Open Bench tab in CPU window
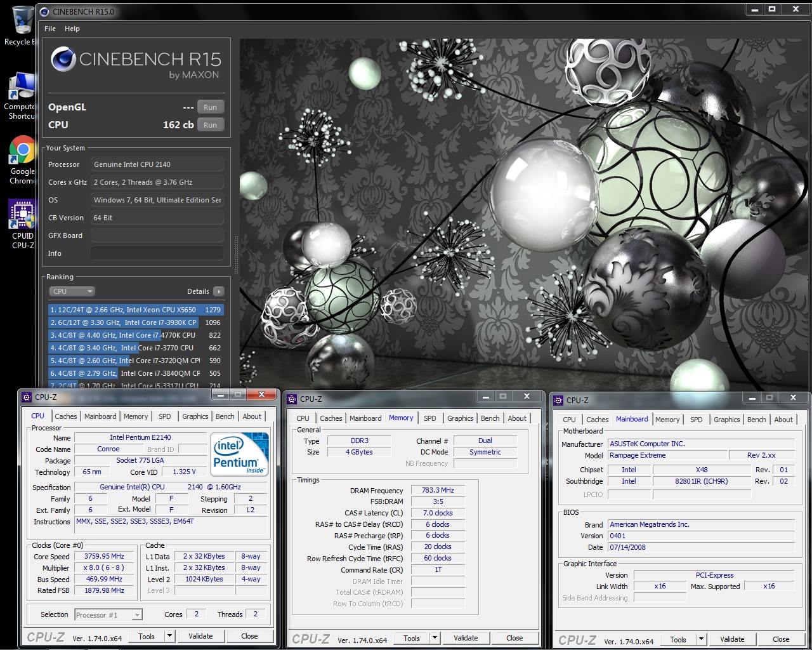The height and width of the screenshot is (650, 812). pos(225,416)
